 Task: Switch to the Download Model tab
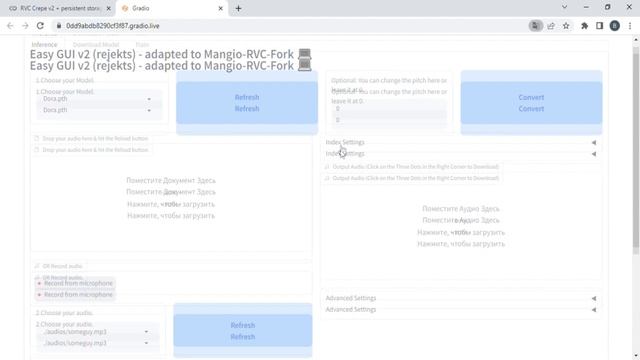tap(96, 44)
